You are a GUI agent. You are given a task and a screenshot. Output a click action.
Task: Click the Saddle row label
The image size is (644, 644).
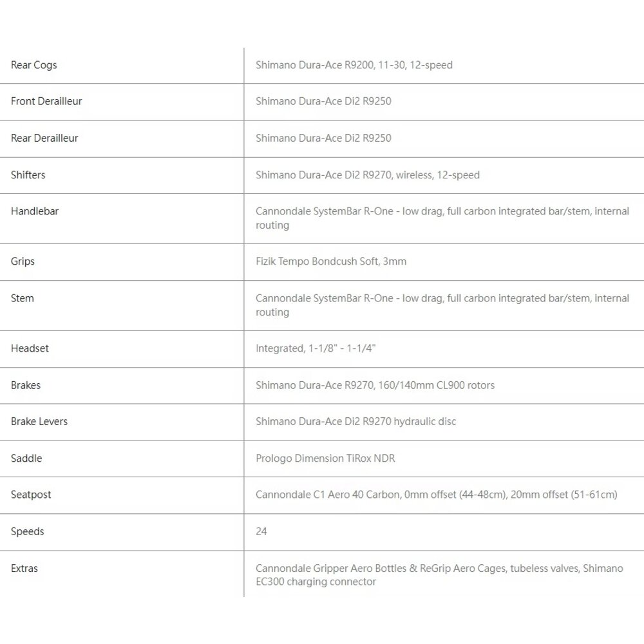(x=26, y=458)
